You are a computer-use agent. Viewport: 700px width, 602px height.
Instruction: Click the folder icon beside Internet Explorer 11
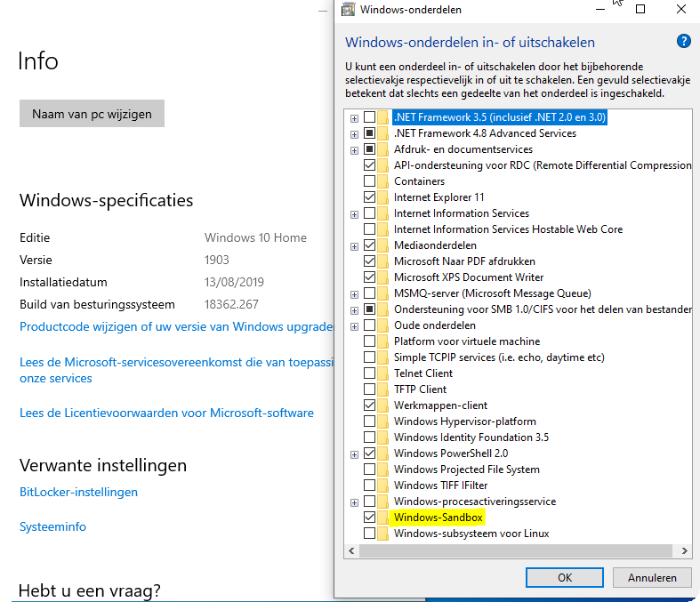point(383,197)
